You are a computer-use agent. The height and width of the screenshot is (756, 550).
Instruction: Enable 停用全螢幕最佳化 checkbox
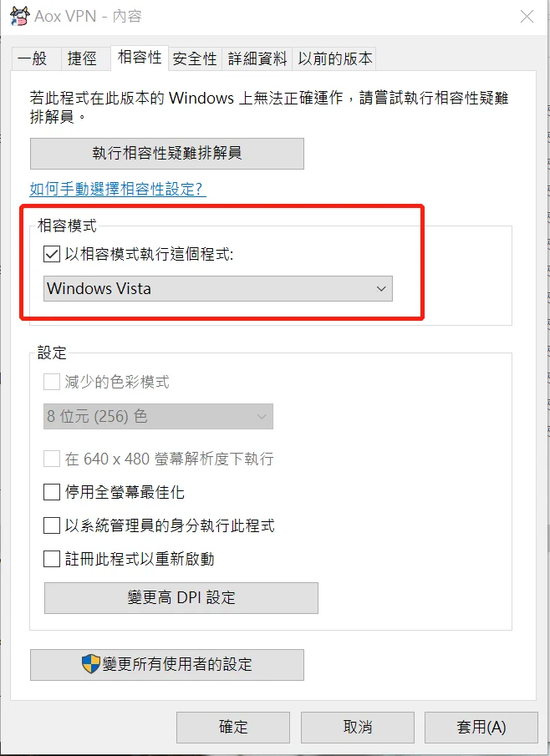(52, 492)
